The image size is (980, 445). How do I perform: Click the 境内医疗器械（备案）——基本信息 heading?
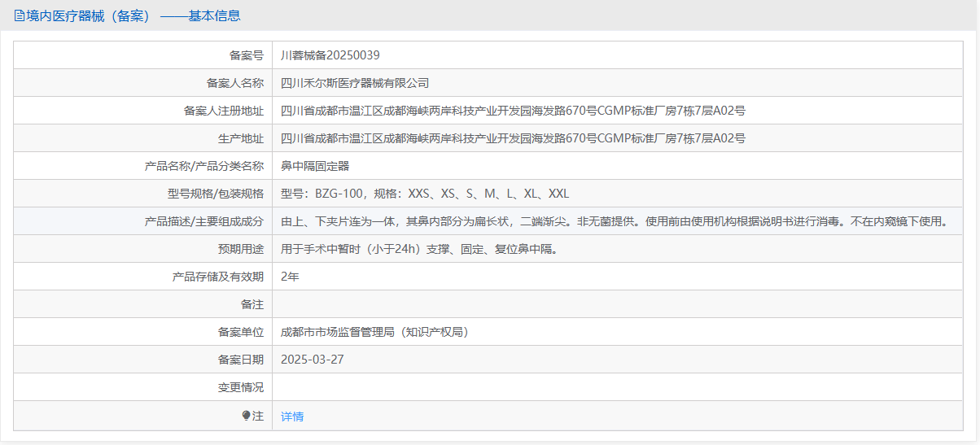(133, 15)
